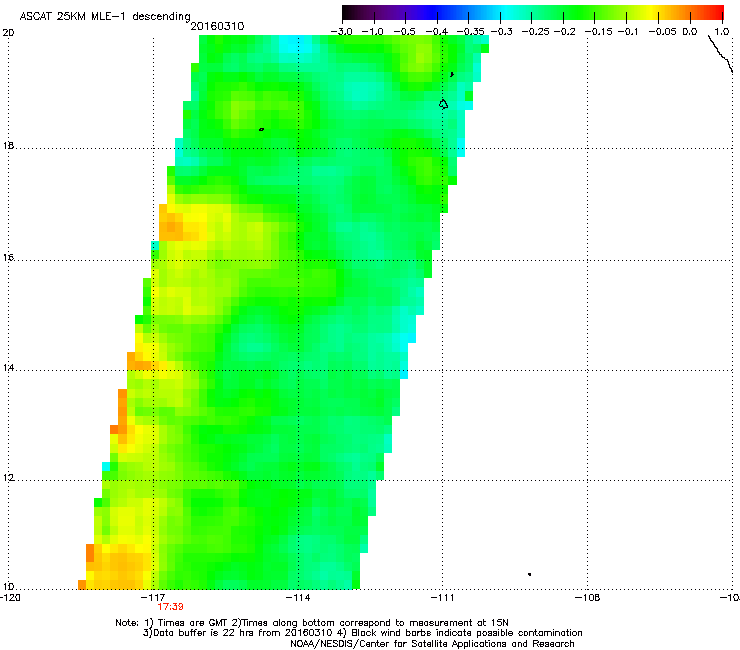Click the -1.0 color bar label
The height and width of the screenshot is (650, 740).
click(372, 32)
